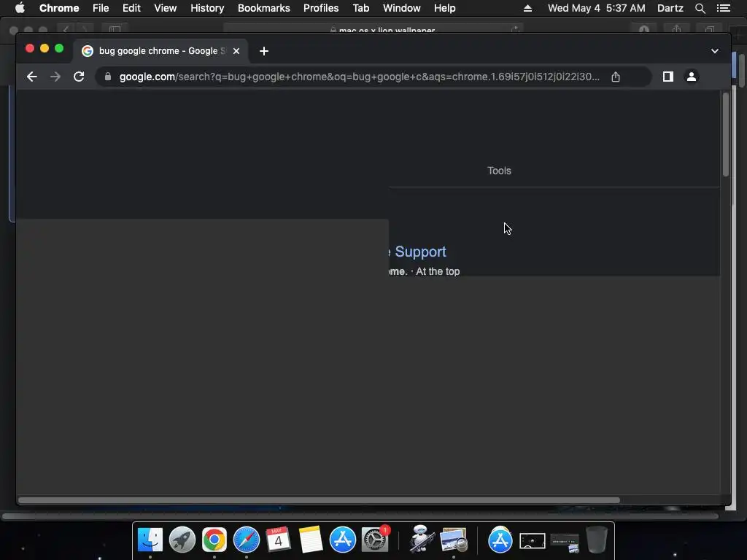Screen dimensions: 747x560
Task: Open the Profiles menu
Action: point(321,8)
